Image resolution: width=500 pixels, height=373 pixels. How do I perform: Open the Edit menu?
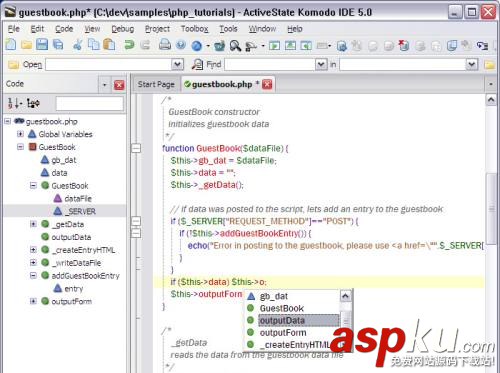point(37,29)
